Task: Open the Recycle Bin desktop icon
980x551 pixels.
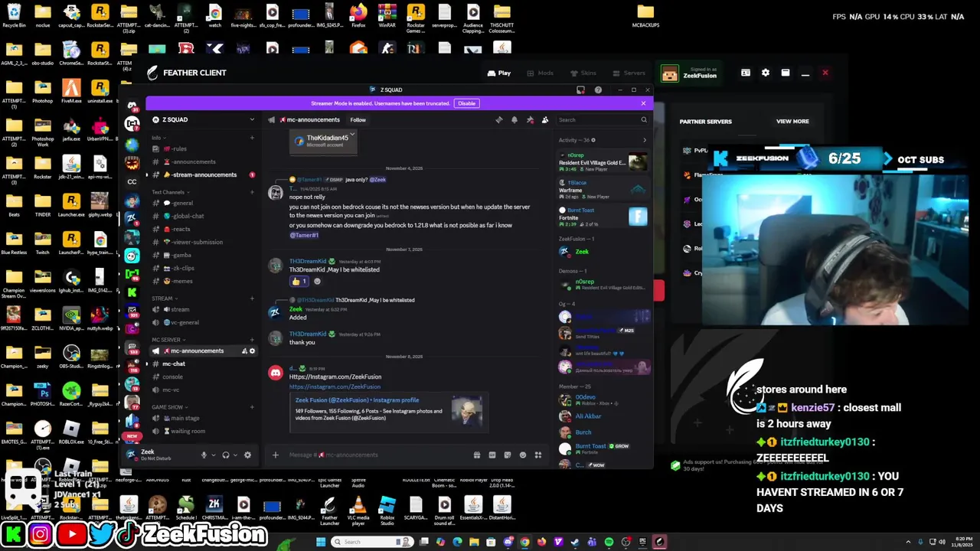Action: tap(14, 15)
